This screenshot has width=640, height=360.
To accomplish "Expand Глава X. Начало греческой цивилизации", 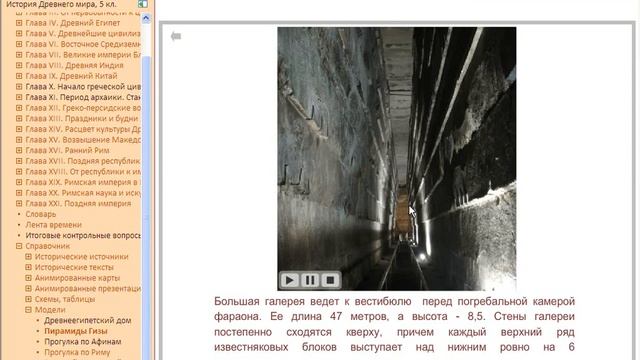I will (19, 87).
